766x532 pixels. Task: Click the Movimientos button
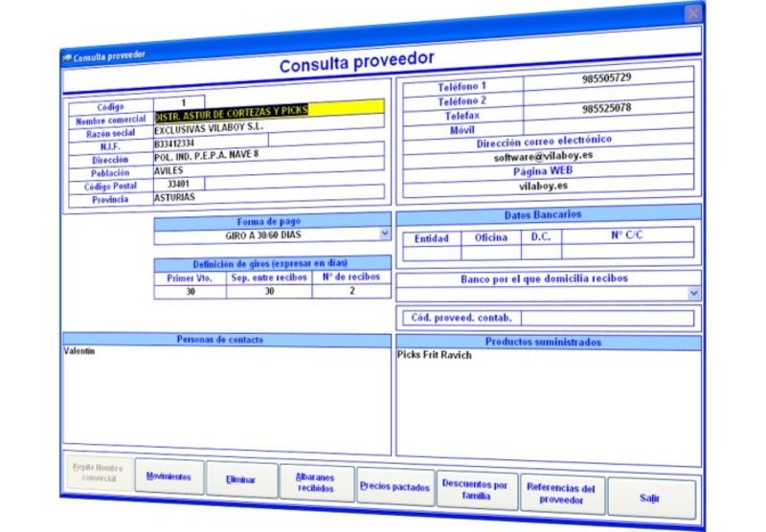[169, 477]
